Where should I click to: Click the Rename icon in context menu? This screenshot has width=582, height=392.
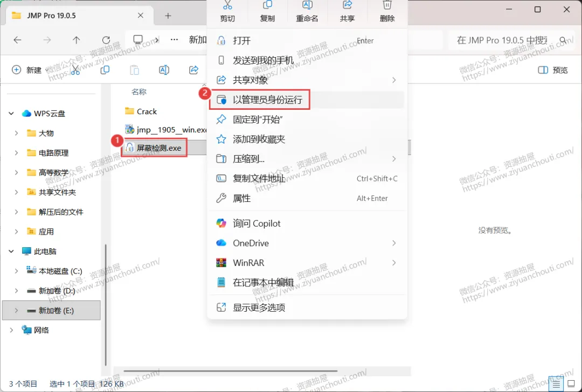pyautogui.click(x=307, y=5)
